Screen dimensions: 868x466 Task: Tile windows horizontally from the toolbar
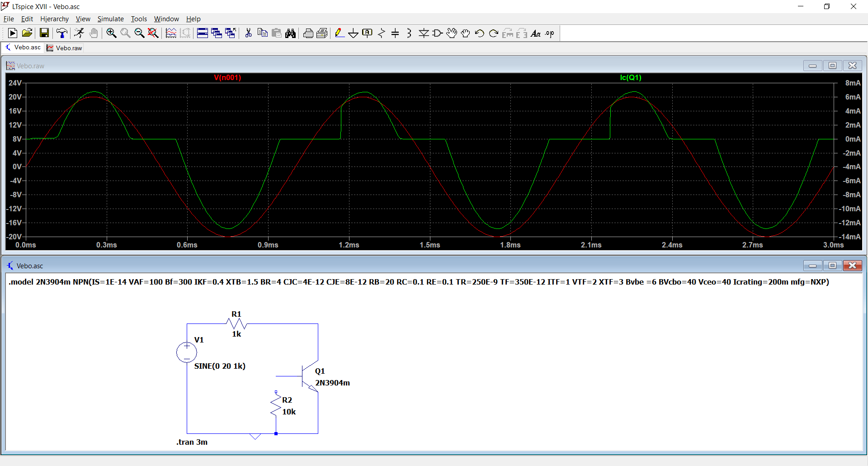tap(203, 33)
